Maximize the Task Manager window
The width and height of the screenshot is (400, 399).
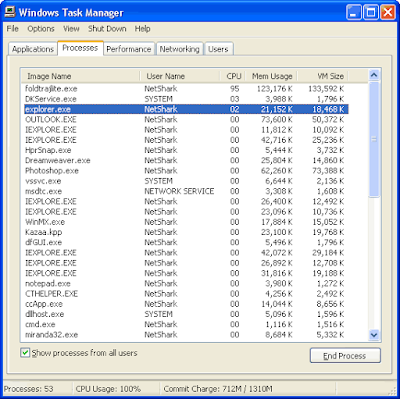pyautogui.click(x=371, y=13)
